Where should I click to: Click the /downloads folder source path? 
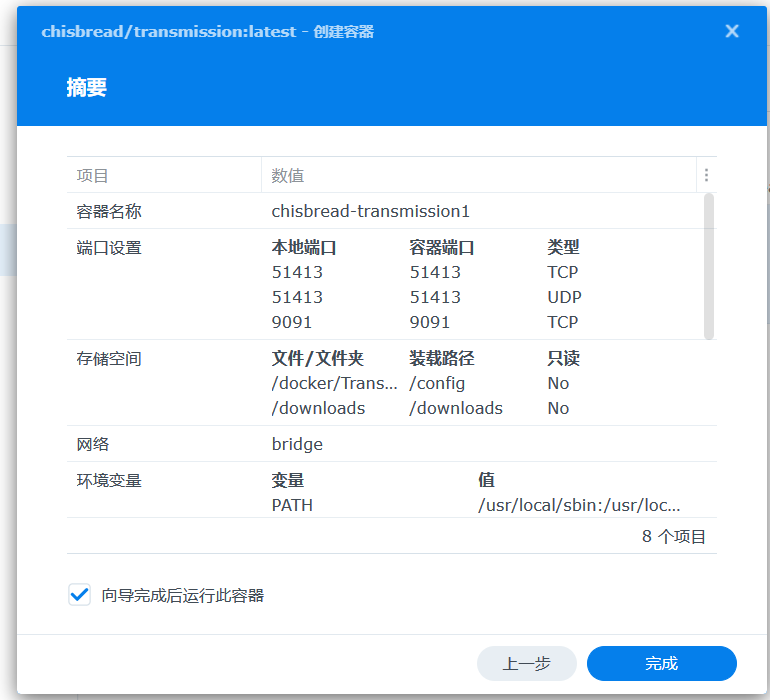coord(318,408)
